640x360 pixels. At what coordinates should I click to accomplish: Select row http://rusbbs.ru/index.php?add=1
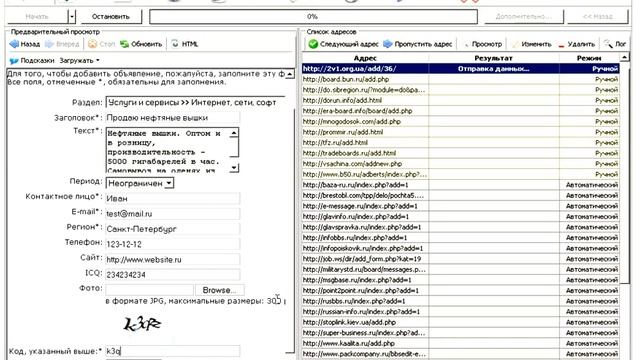(x=461, y=301)
